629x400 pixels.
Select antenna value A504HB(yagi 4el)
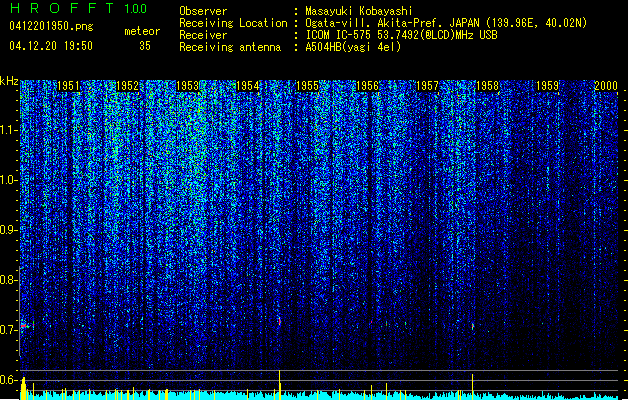click(x=353, y=47)
